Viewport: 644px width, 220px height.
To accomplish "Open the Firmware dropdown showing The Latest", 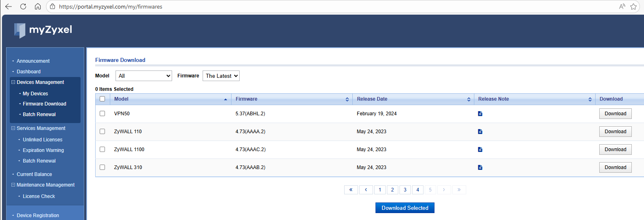I will coord(221,76).
